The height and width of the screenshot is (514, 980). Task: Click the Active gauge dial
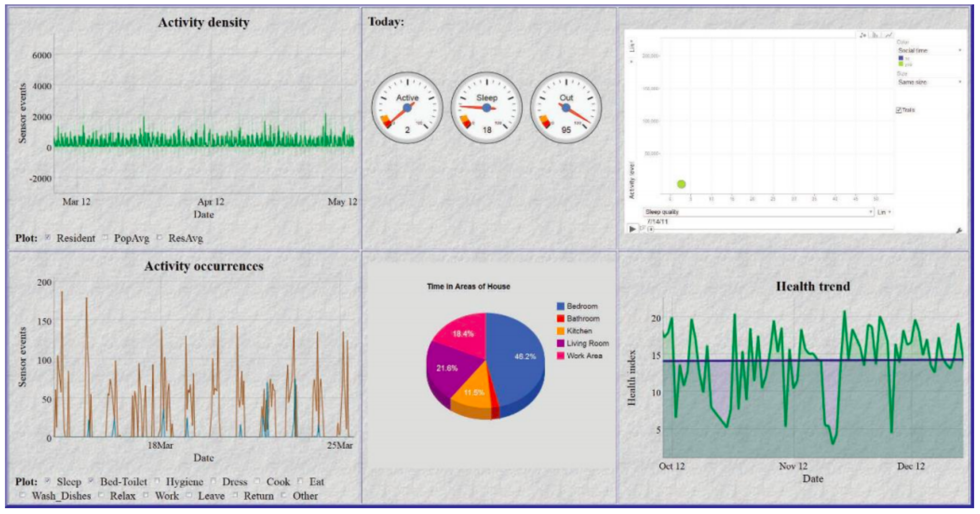[407, 108]
